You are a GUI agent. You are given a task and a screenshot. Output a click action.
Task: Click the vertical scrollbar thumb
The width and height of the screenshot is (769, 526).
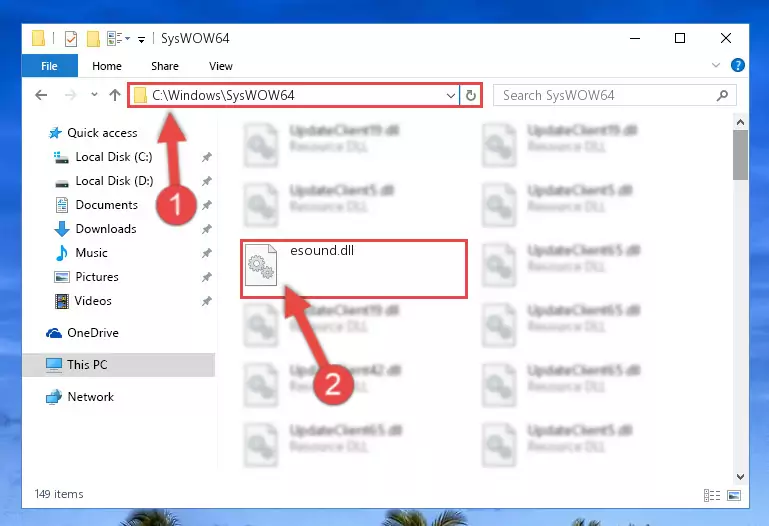click(x=741, y=155)
